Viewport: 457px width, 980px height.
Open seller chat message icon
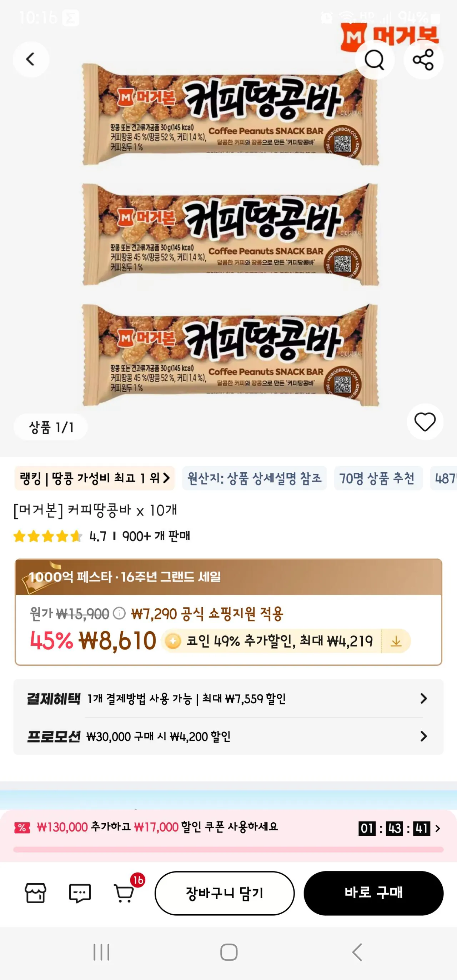pos(80,893)
